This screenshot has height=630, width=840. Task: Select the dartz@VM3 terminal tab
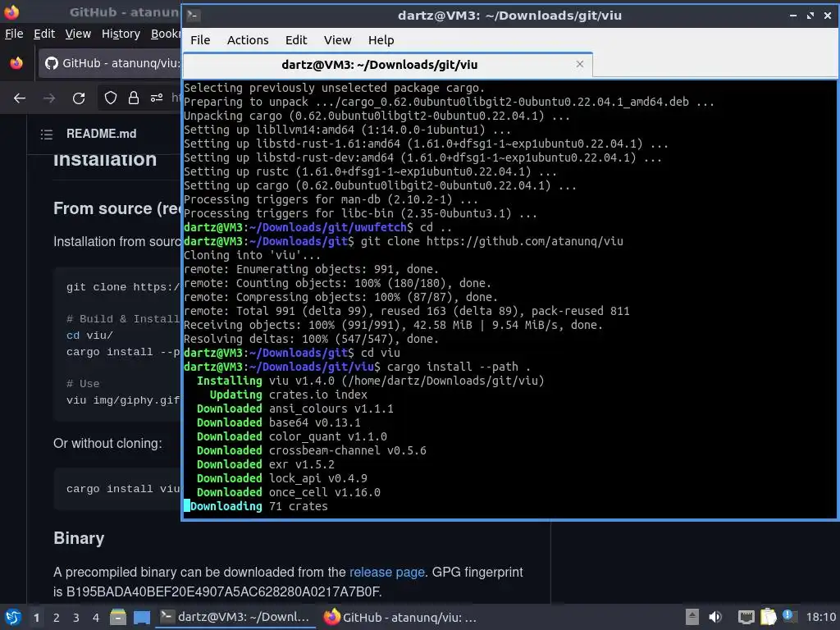tap(388, 65)
